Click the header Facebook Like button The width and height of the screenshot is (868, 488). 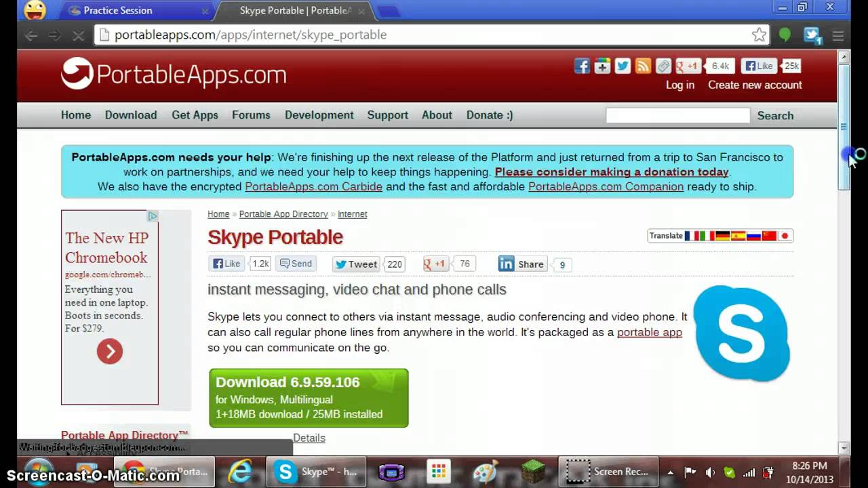point(759,66)
